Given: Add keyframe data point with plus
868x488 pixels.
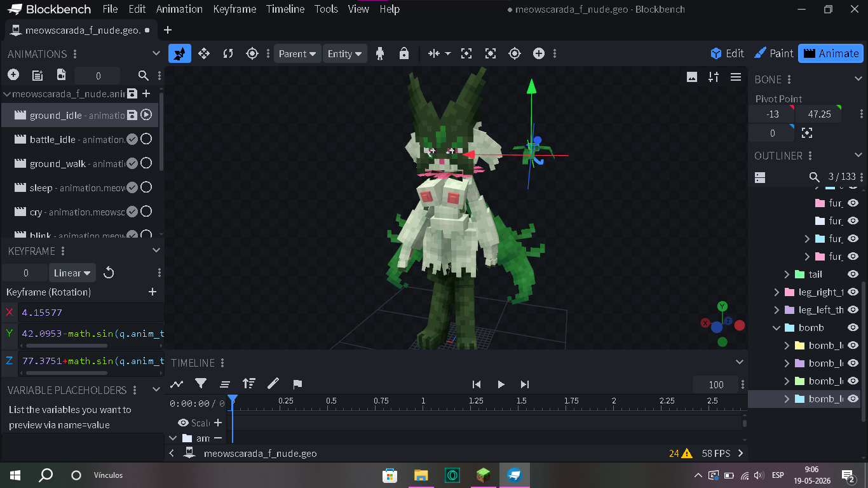Looking at the screenshot, I should pos(153,292).
